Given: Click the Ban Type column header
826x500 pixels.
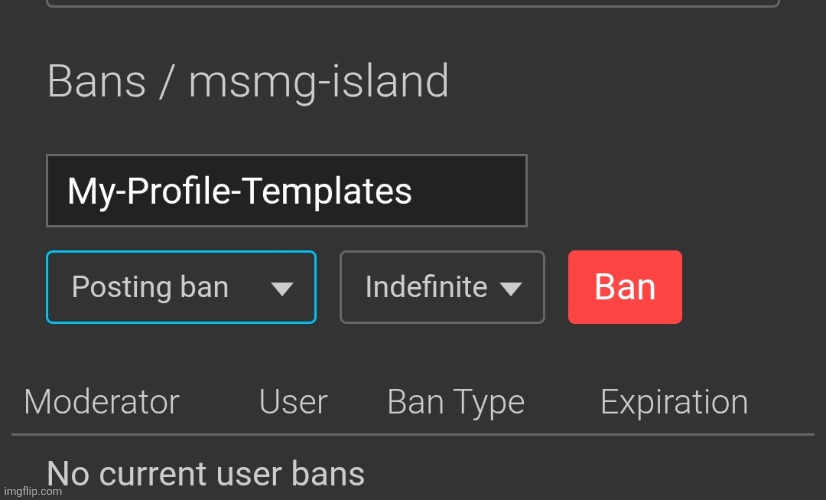Looking at the screenshot, I should click(x=455, y=403).
